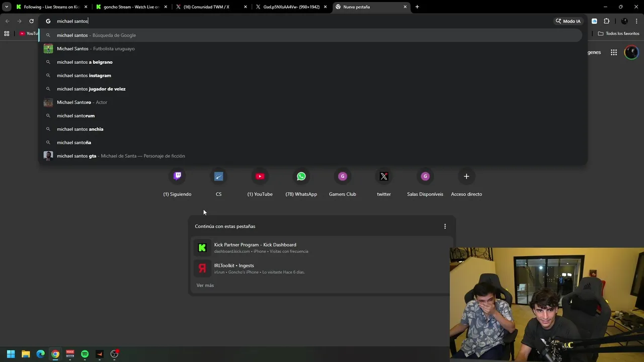
Task: Click Ver más link
Action: 205,286
